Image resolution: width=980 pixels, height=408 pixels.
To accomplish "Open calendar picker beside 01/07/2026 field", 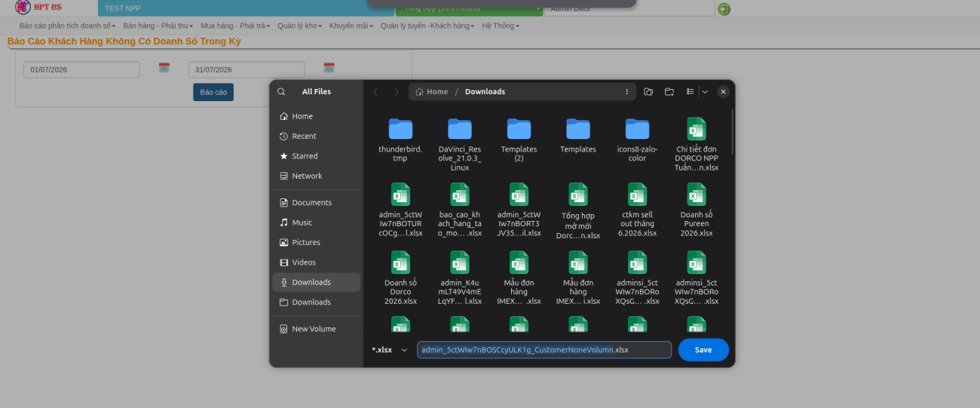I will point(164,68).
